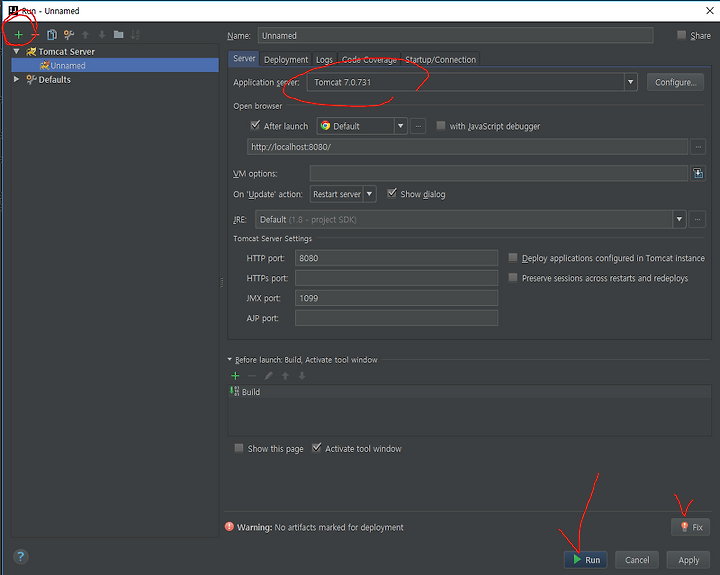
Task: Enable Deploy applications configured in Tomcat instance
Action: [513, 258]
